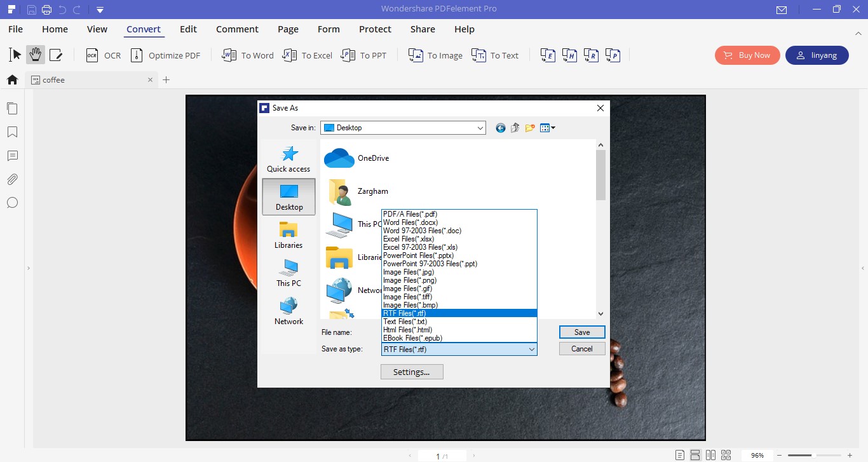Image resolution: width=868 pixels, height=462 pixels.
Task: Click the redo icon
Action: click(x=77, y=10)
